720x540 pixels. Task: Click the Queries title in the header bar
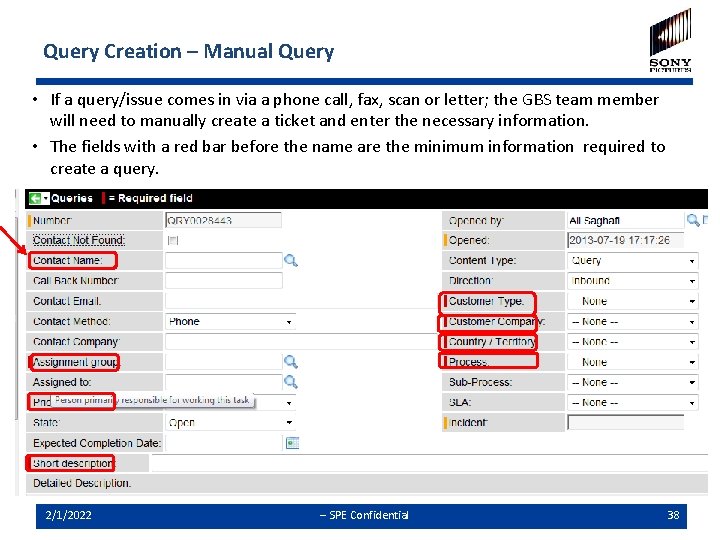[x=72, y=198]
